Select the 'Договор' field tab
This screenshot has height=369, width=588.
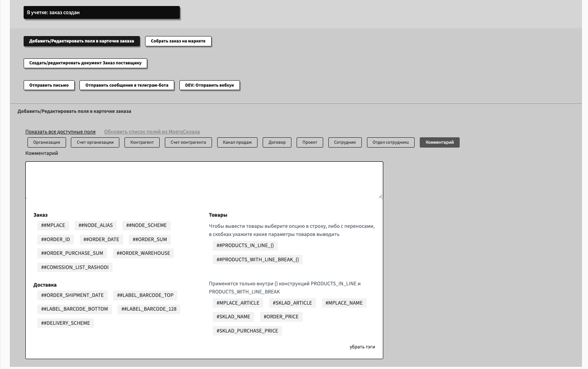[x=277, y=142]
